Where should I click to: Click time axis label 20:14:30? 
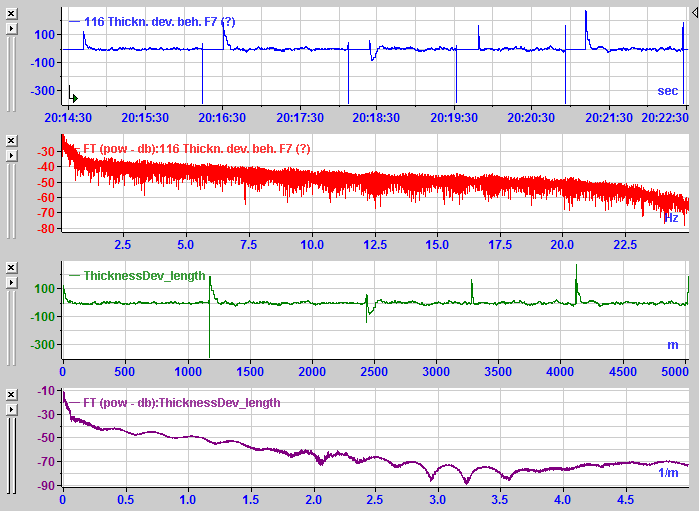68,118
